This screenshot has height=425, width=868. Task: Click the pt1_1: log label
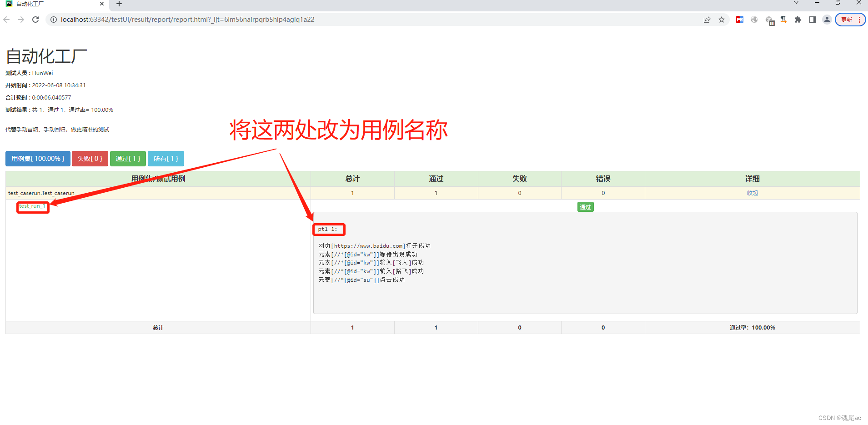[328, 230]
